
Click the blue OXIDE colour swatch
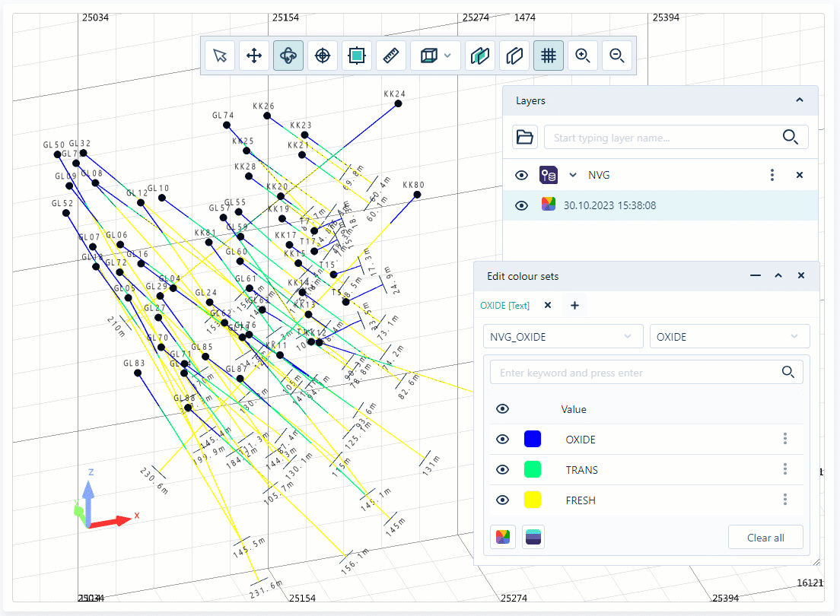coord(532,439)
